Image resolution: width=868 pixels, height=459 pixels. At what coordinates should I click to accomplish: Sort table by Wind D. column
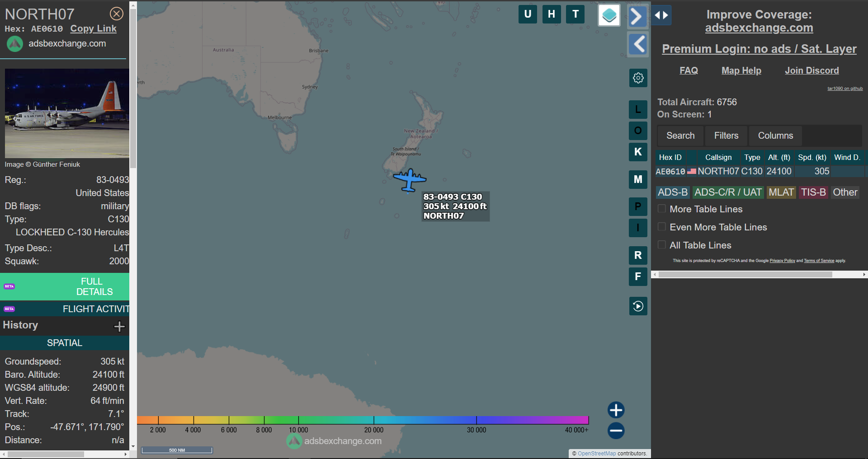[847, 158]
